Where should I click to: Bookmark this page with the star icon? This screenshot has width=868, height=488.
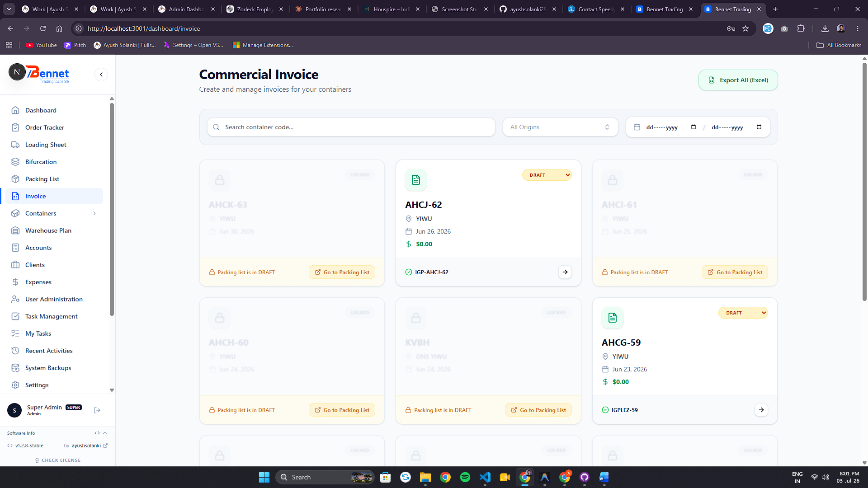[745, 28]
